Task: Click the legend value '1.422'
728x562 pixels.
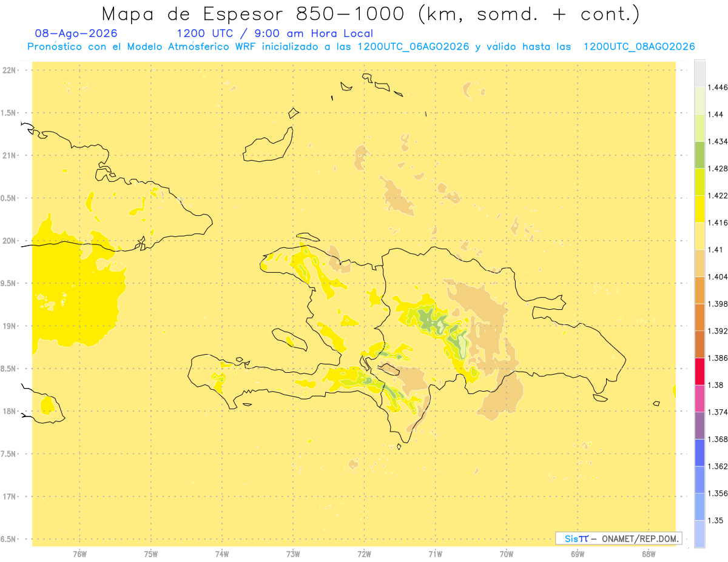Action: coord(718,195)
